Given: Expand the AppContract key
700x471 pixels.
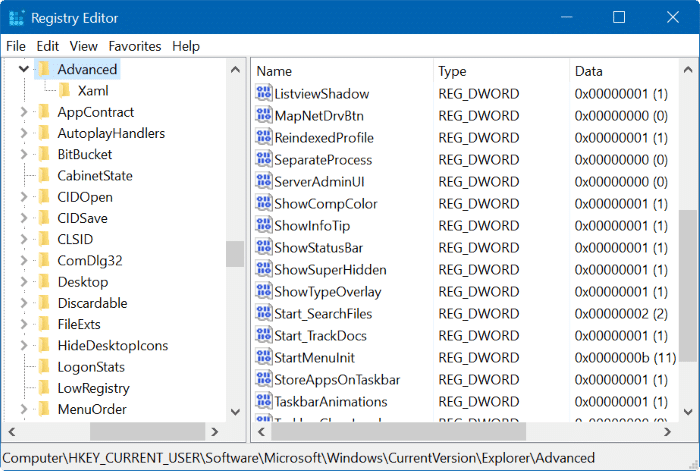Looking at the screenshot, I should 24,112.
